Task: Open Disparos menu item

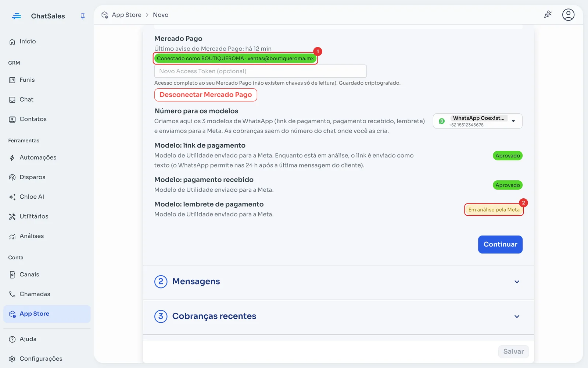Action: click(x=47, y=177)
